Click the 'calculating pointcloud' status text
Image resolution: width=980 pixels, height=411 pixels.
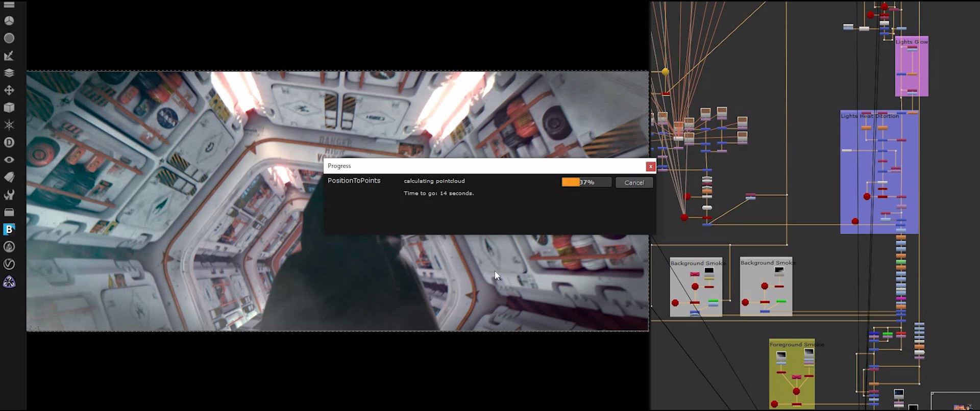click(x=434, y=181)
